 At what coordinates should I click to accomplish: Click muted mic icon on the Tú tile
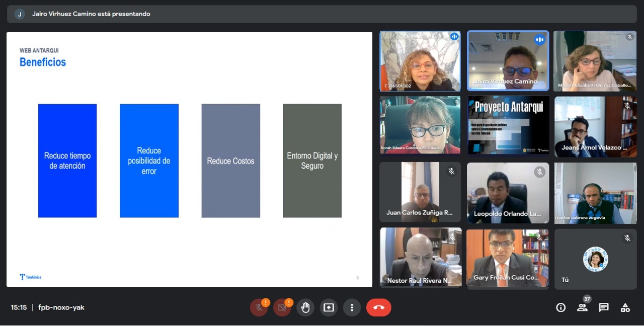pyautogui.click(x=627, y=238)
